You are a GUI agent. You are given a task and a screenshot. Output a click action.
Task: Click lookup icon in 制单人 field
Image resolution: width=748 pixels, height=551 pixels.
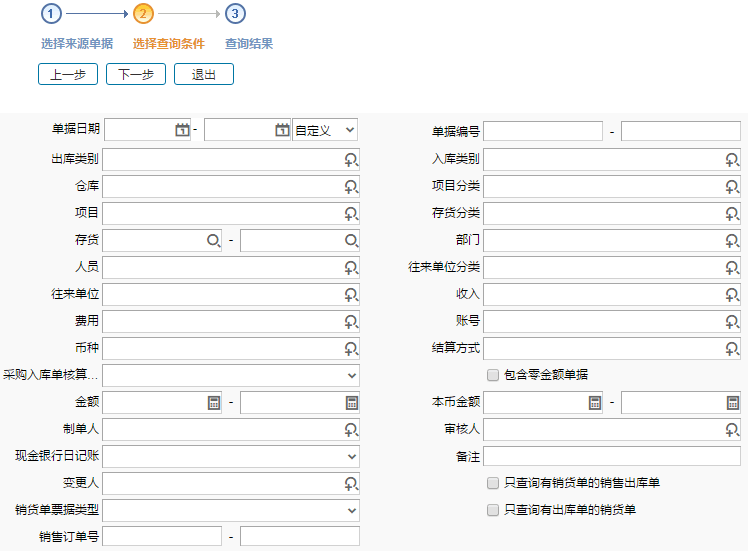tap(351, 430)
